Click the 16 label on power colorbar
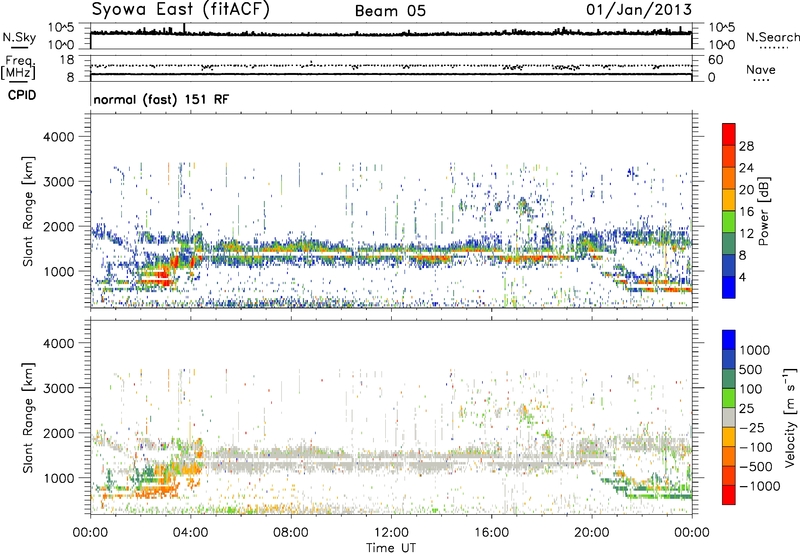 pos(746,212)
